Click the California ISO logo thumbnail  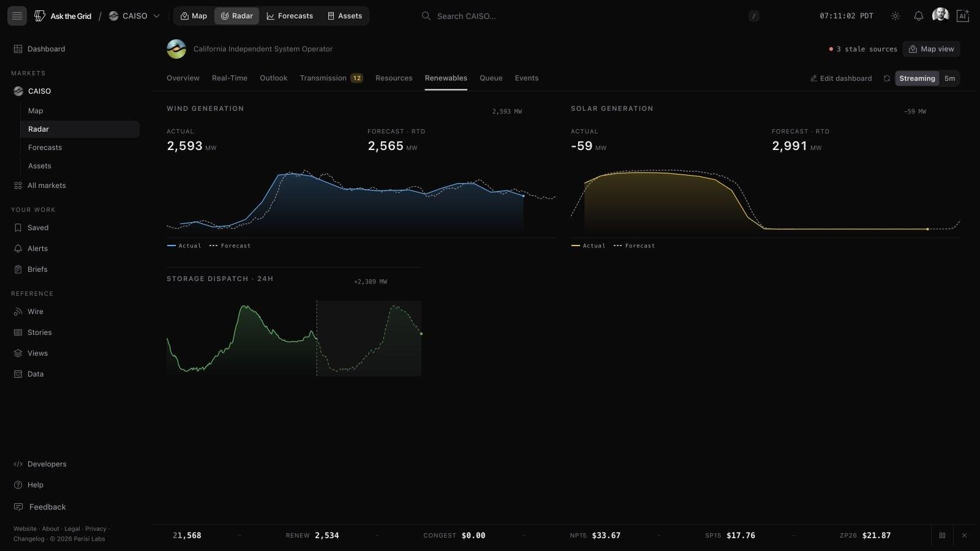(176, 49)
